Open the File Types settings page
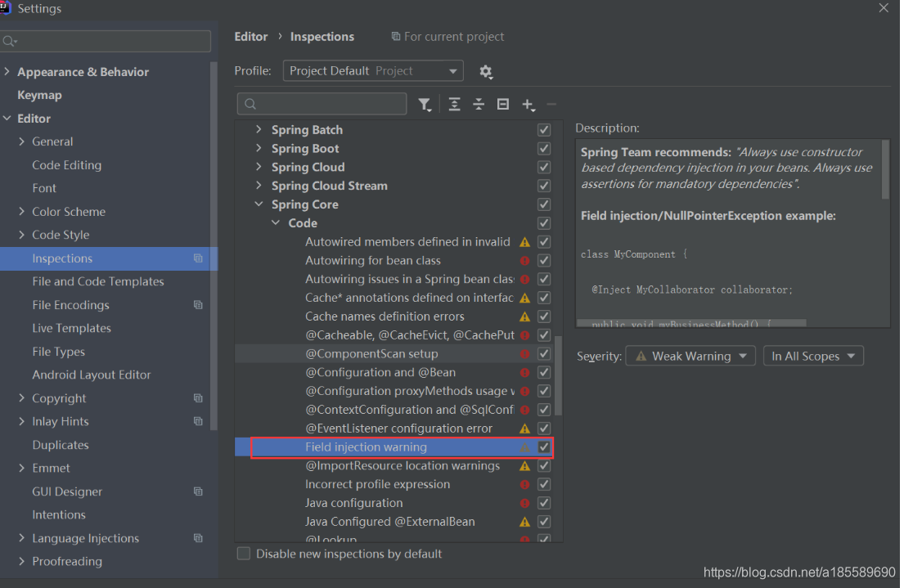904x588 pixels. 59,351
